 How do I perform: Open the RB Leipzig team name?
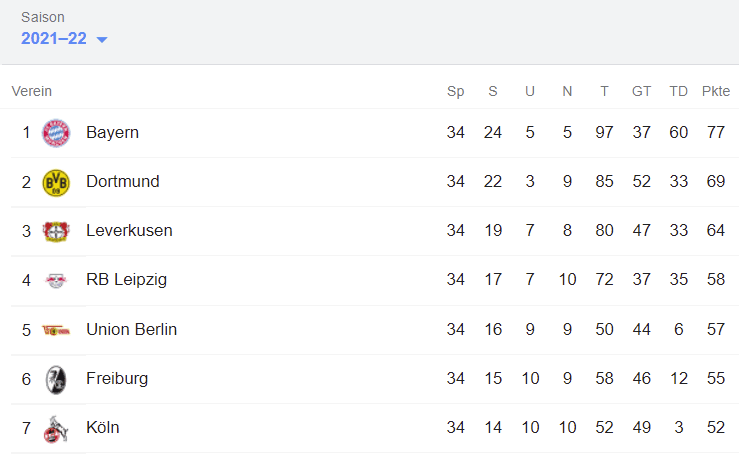(126, 280)
